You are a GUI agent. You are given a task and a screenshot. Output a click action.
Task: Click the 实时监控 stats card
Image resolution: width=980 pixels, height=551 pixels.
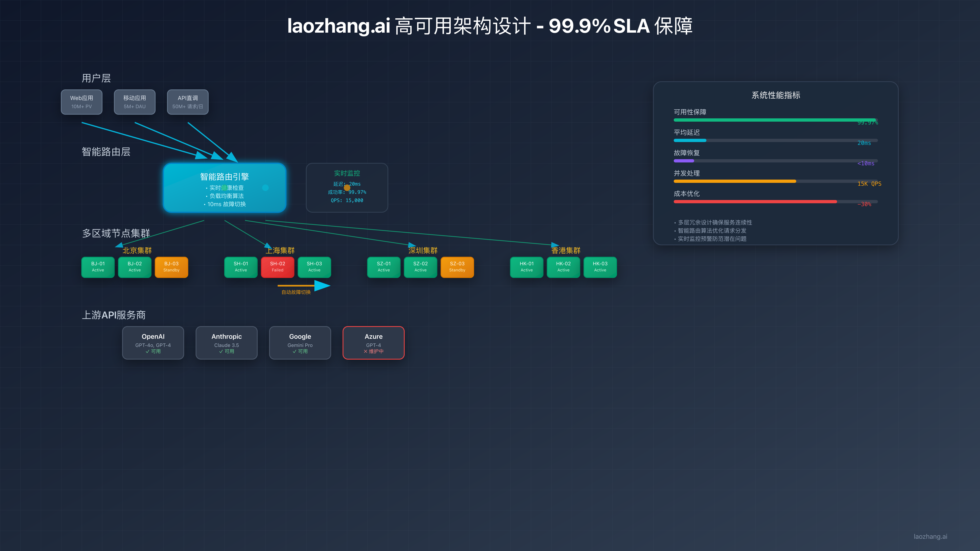(347, 188)
